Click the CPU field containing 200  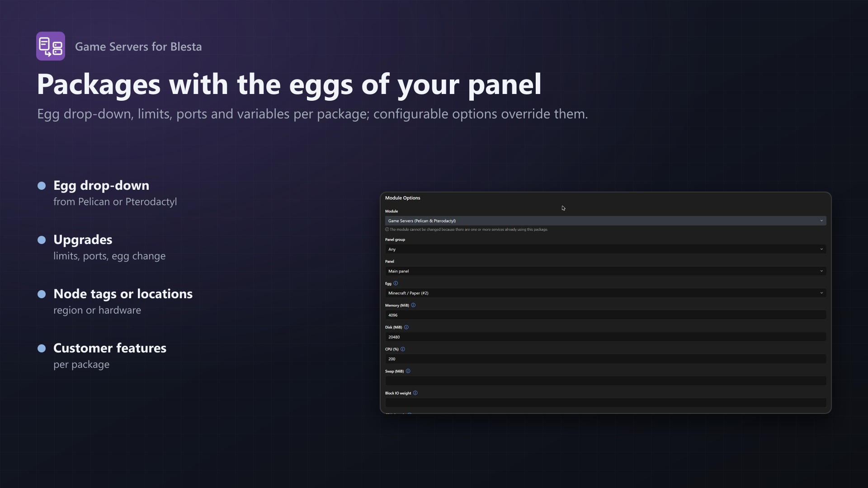pos(605,359)
